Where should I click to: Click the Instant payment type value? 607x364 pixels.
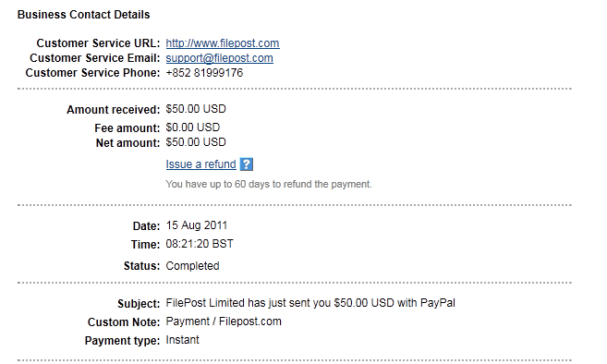(x=182, y=340)
